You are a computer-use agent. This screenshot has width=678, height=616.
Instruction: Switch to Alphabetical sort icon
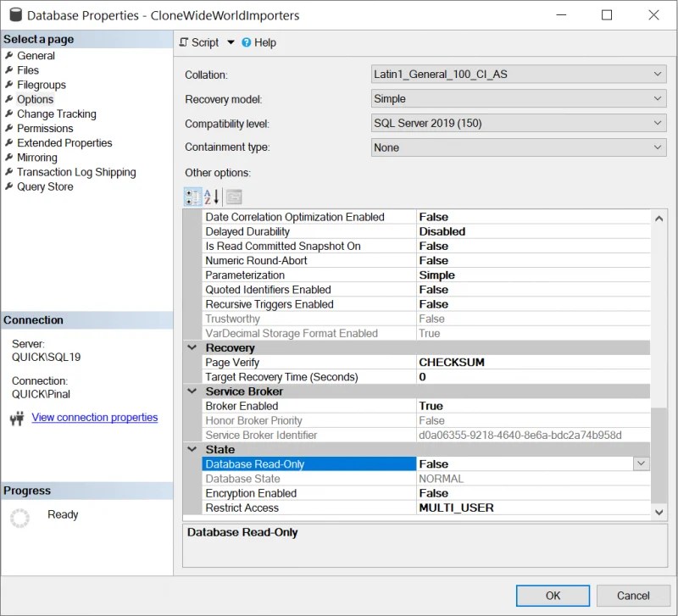[211, 197]
